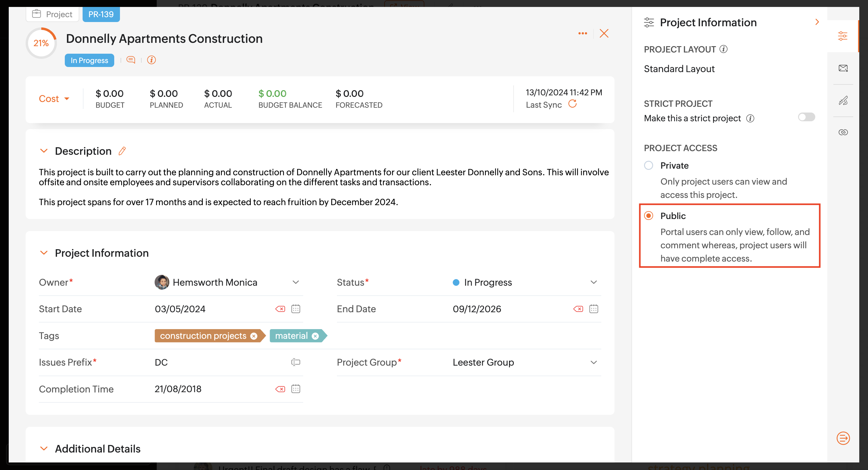Screen dimensions: 868x470
Task: Open the Cost dropdown menu
Action: point(54,98)
